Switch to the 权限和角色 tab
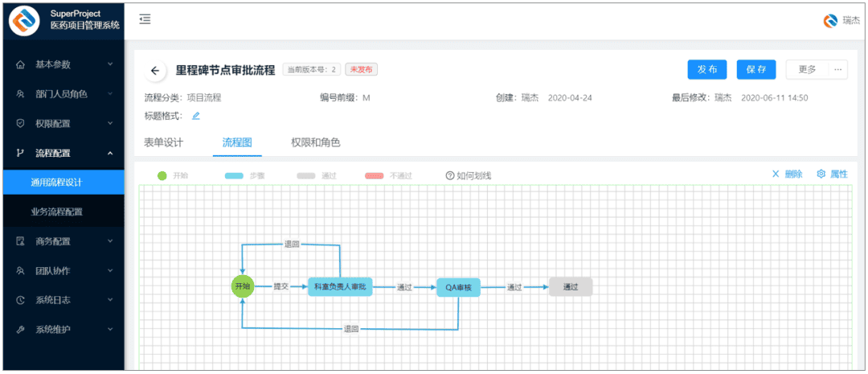 coord(316,142)
